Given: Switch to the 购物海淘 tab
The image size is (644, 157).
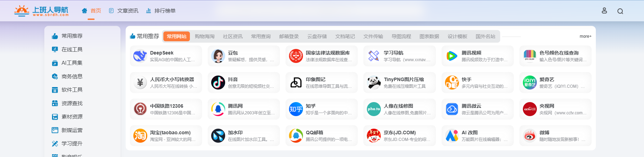Looking at the screenshot, I should point(205,36).
